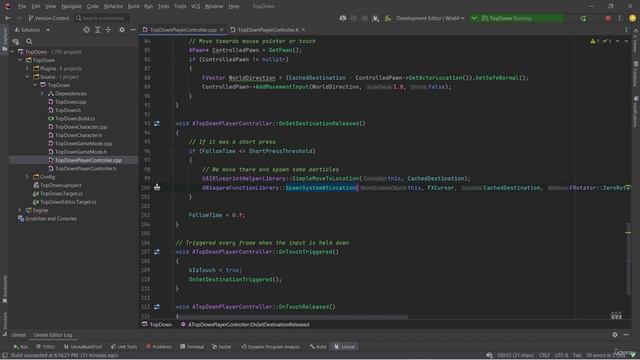Expand the Plugins folder
Image resolution: width=640 pixels, height=360 pixels.
tap(27, 69)
